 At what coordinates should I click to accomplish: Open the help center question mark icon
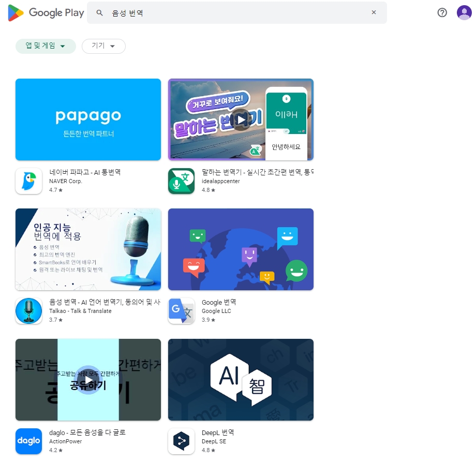point(442,12)
